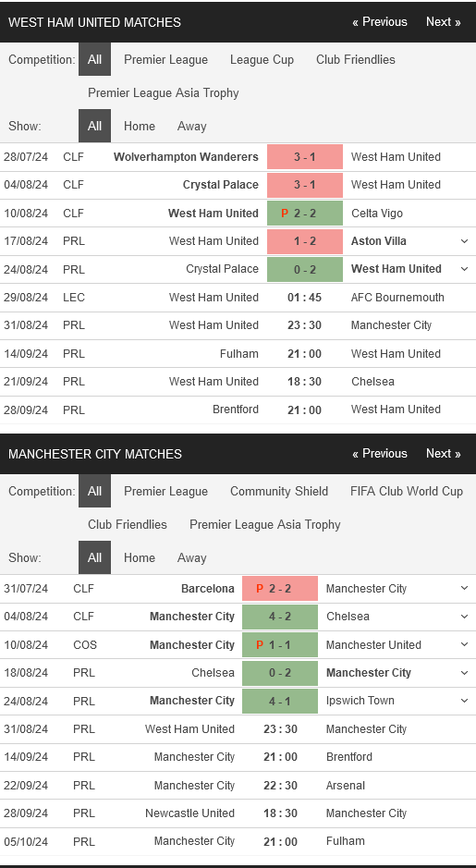The image size is (476, 868).
Task: Show Previous Manchester City matches
Action: [380, 453]
